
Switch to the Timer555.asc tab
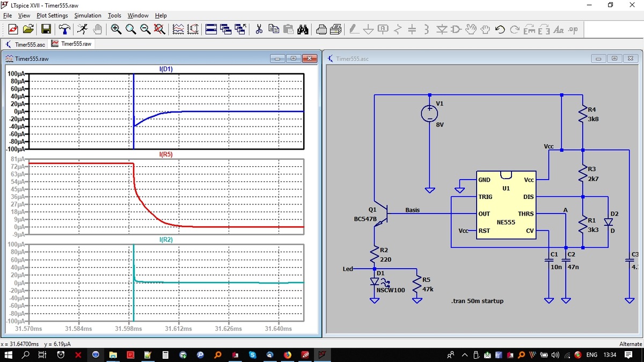point(25,44)
